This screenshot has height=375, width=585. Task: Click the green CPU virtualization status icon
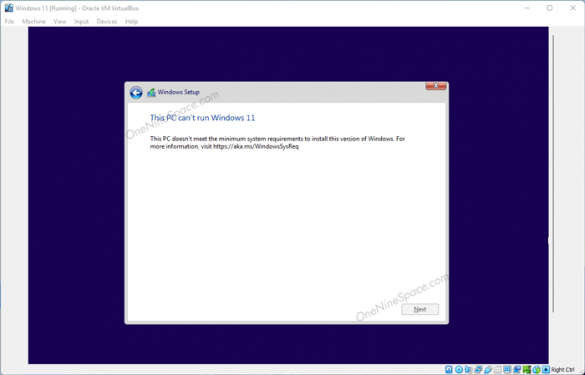click(x=526, y=369)
